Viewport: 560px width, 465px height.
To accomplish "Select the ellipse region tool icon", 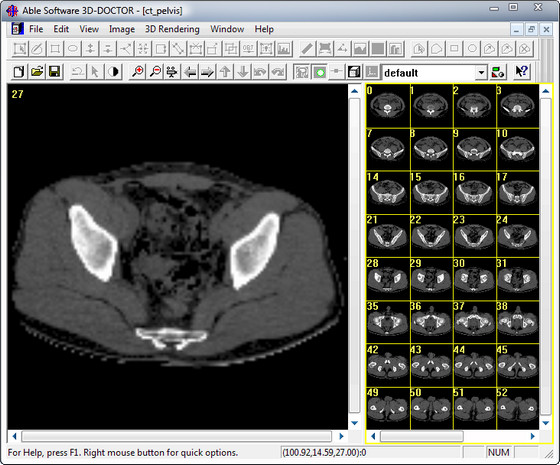I will 73,49.
